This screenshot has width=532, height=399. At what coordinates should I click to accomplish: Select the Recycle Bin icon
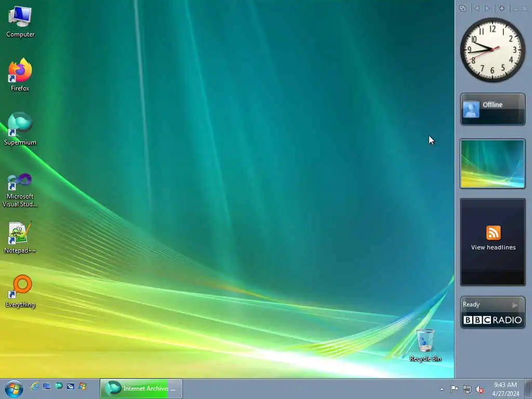click(x=425, y=345)
